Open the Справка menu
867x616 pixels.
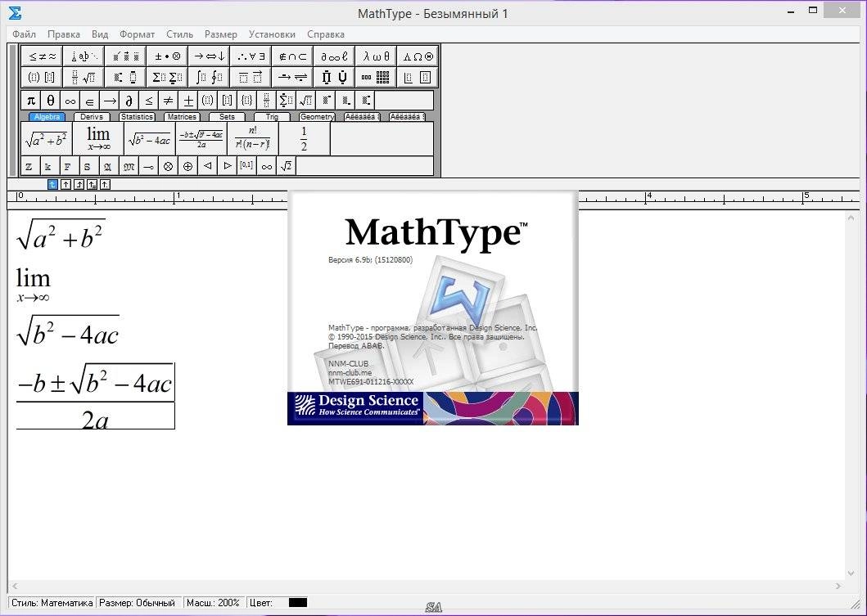click(326, 34)
